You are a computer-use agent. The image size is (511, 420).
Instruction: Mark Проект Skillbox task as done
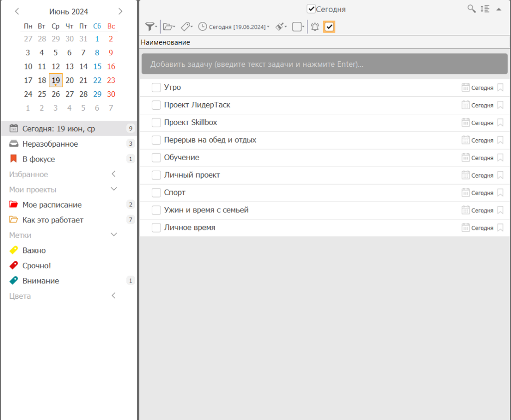156,123
